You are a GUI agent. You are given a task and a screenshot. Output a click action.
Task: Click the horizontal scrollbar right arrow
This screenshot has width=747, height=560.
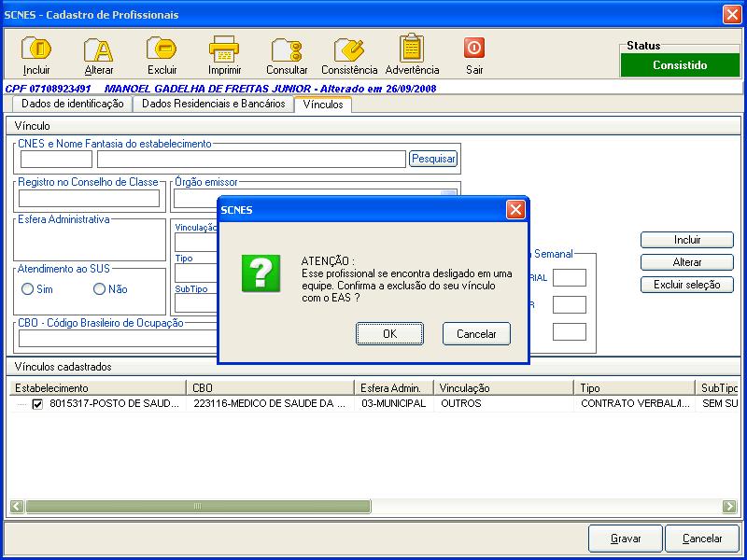coord(729,506)
